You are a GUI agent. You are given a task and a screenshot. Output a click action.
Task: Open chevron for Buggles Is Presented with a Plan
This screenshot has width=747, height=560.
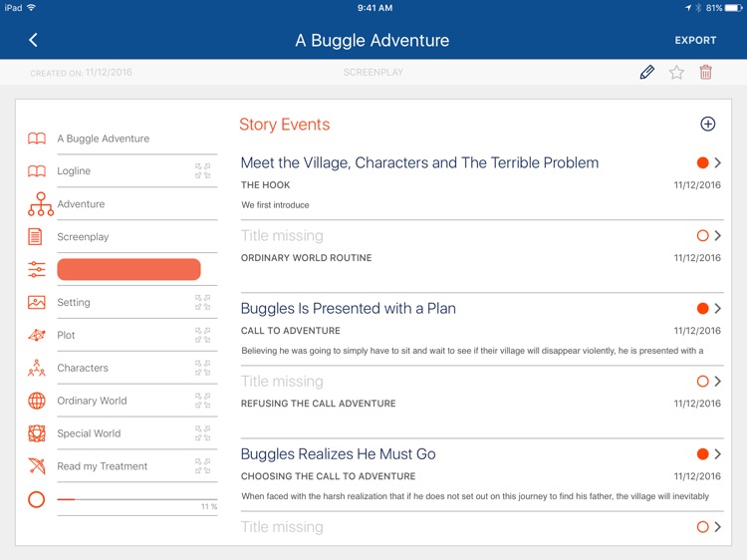pos(717,308)
